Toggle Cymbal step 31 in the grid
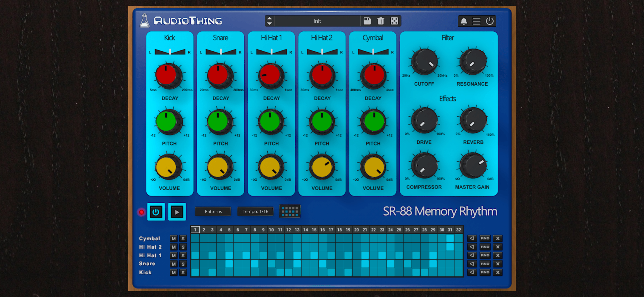The height and width of the screenshot is (297, 644). [x=450, y=238]
